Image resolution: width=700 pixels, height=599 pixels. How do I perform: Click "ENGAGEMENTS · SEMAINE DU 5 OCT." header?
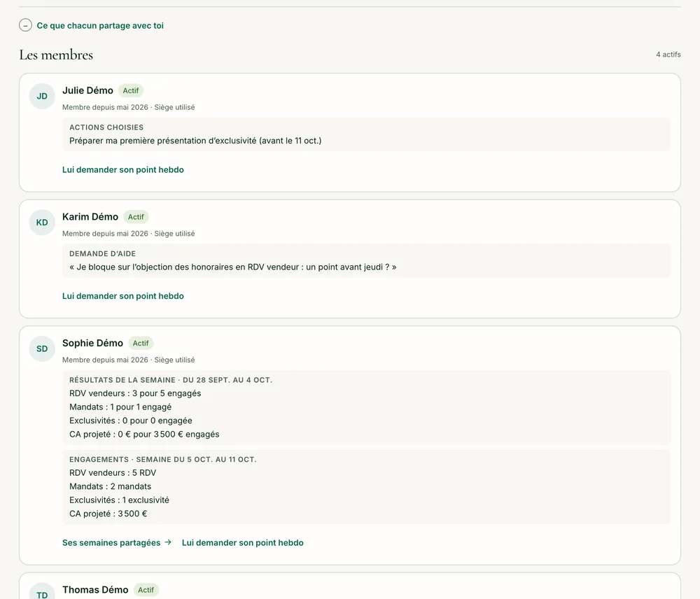coord(162,459)
